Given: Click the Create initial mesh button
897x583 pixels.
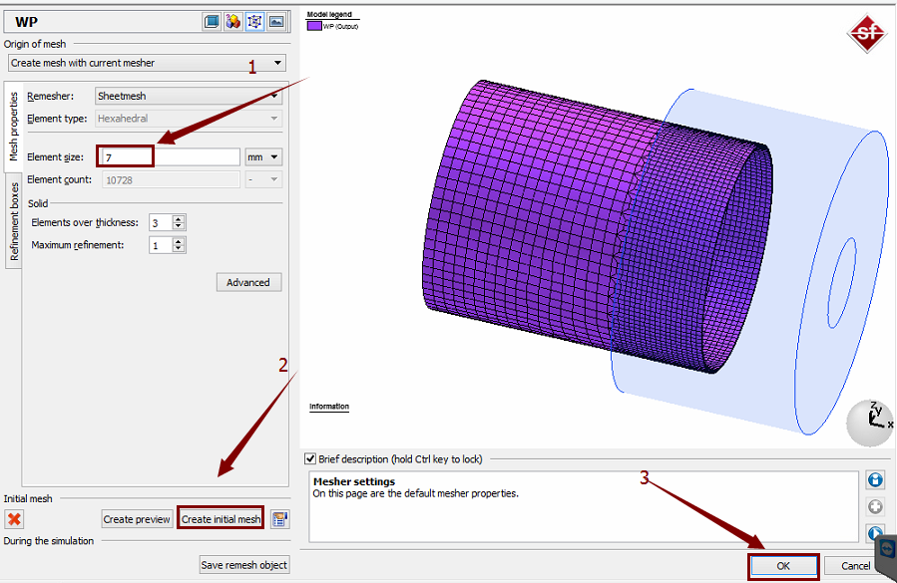Looking at the screenshot, I should click(x=220, y=519).
